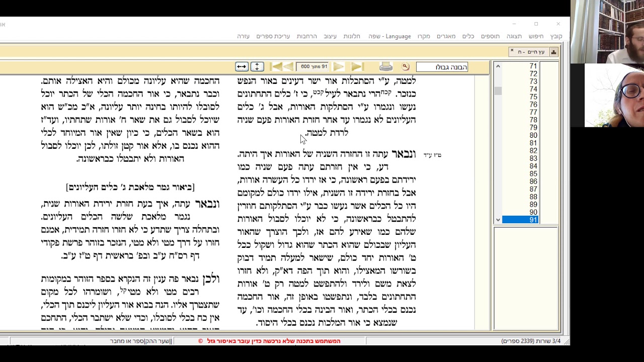Select page 82 in the list
This screenshot has width=644, height=362.
[520, 150]
